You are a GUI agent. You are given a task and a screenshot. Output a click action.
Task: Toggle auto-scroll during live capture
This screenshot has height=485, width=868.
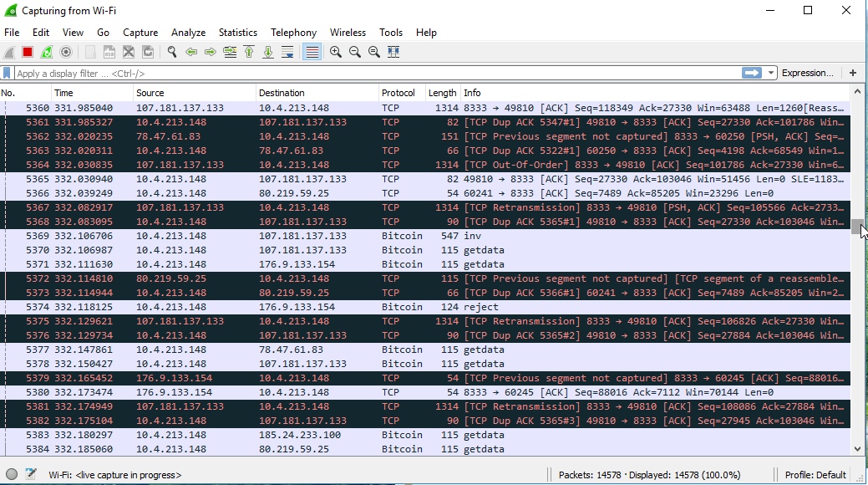(287, 52)
